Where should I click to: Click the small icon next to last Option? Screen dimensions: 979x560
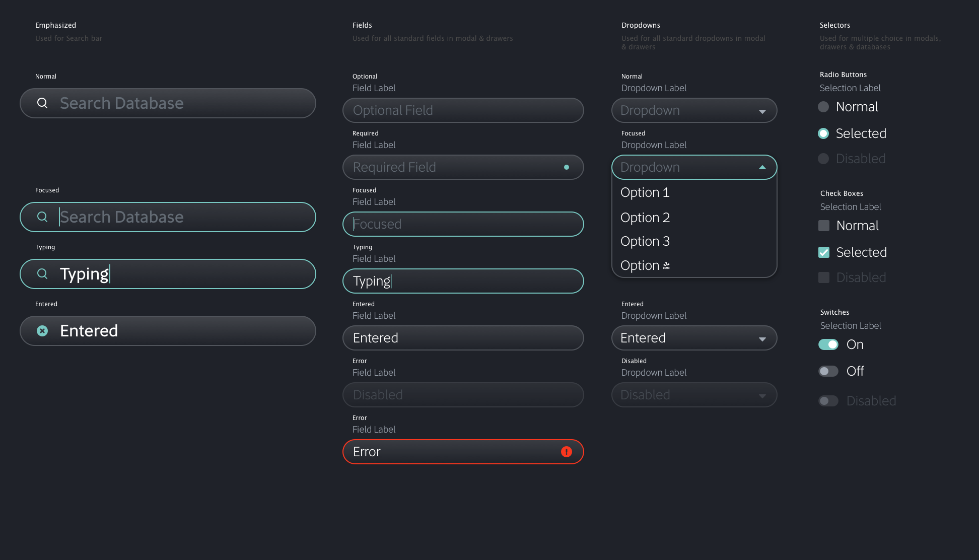pyautogui.click(x=666, y=265)
